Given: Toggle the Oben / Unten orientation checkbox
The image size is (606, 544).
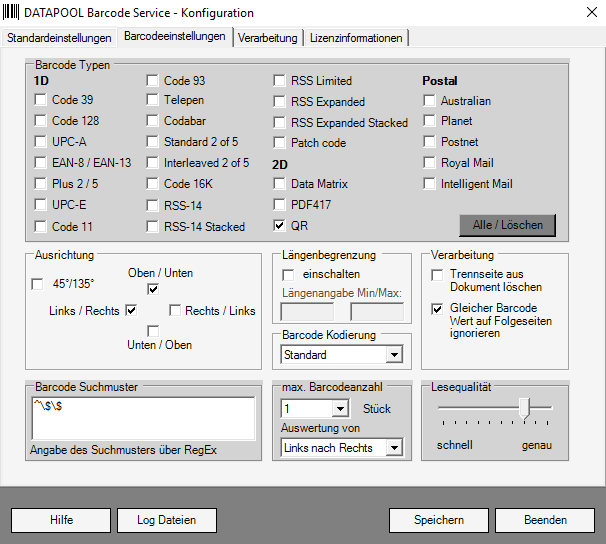Looking at the screenshot, I should tap(153, 290).
